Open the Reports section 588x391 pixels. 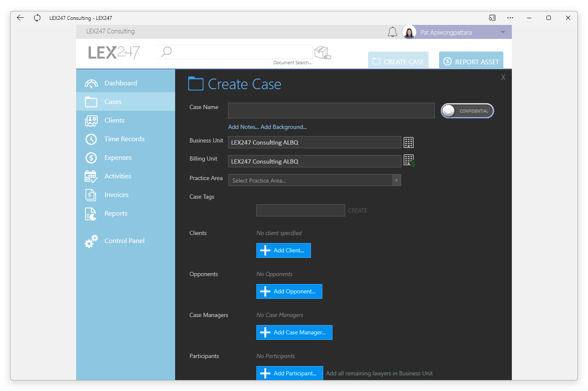(x=126, y=213)
